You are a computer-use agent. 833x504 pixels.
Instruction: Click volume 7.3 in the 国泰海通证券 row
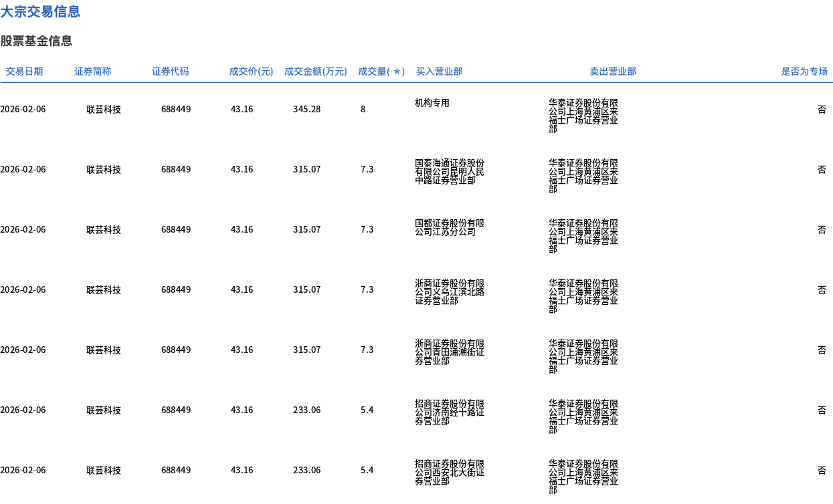[367, 169]
